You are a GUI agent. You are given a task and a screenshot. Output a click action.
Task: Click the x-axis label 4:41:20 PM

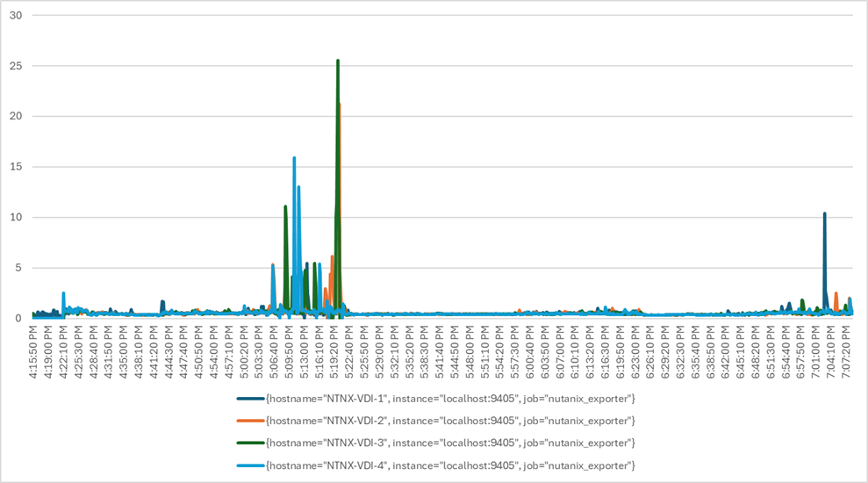pos(154,352)
